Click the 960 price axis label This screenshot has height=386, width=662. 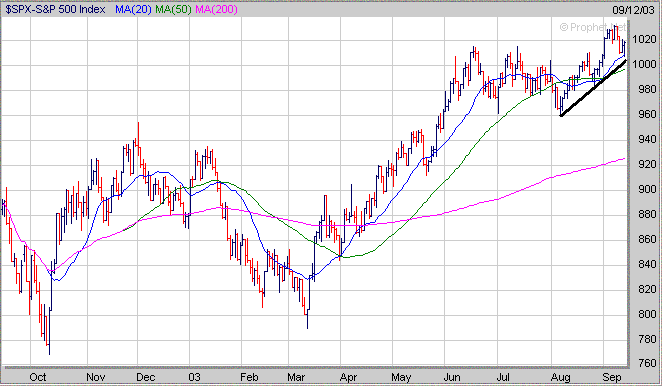(x=647, y=114)
